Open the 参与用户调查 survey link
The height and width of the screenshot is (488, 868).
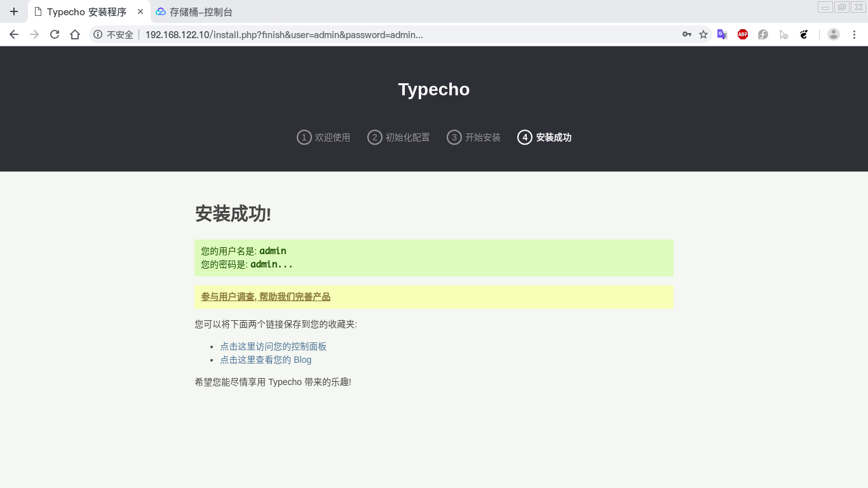[265, 296]
